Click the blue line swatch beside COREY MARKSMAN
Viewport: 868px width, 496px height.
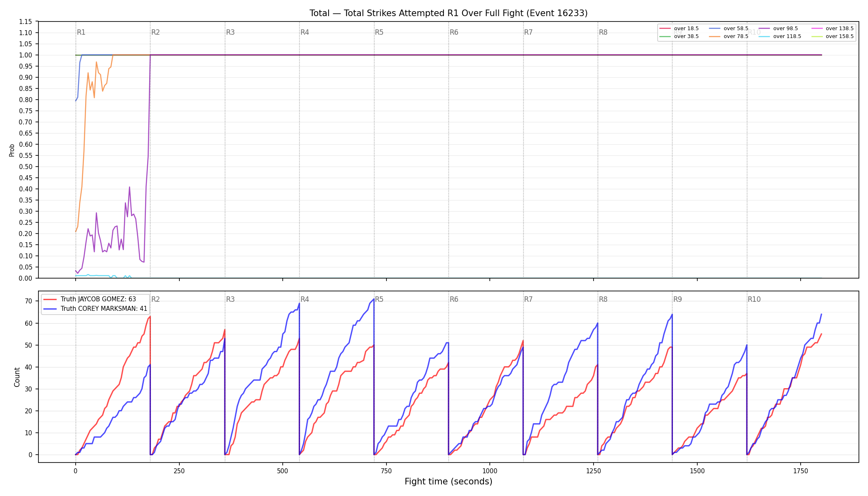(50, 309)
